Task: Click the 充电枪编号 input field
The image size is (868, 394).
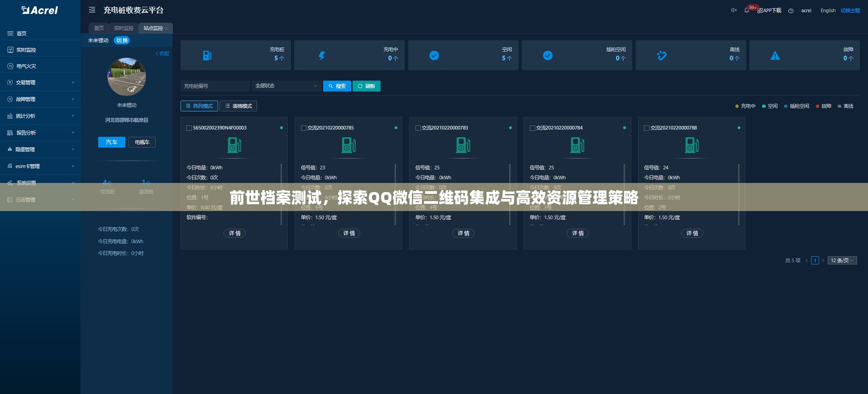Action: point(215,86)
